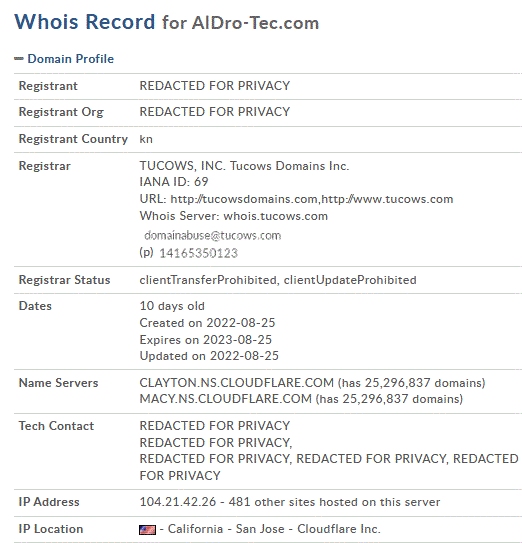Open the tucowsdomains.com registrar URL

coord(244,199)
